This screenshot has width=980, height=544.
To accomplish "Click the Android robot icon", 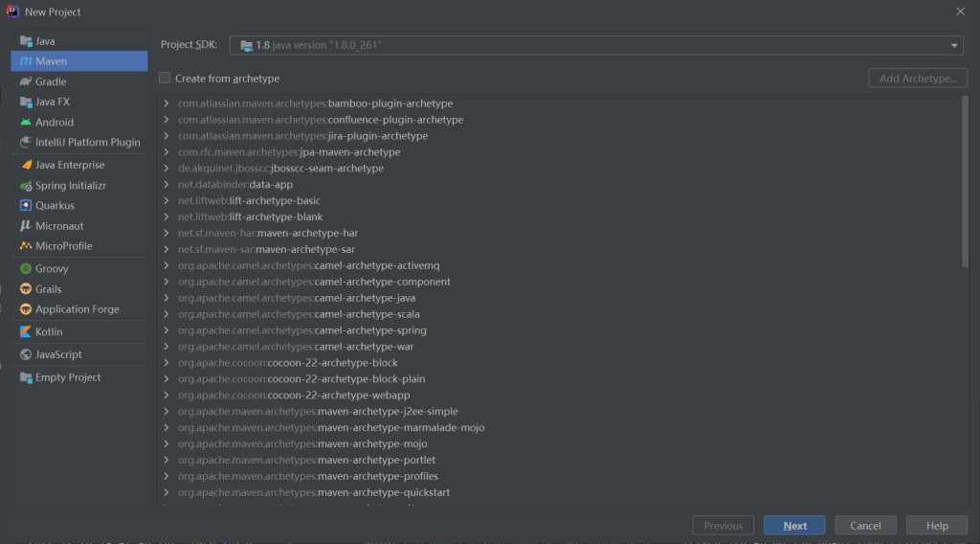I will (x=26, y=123).
